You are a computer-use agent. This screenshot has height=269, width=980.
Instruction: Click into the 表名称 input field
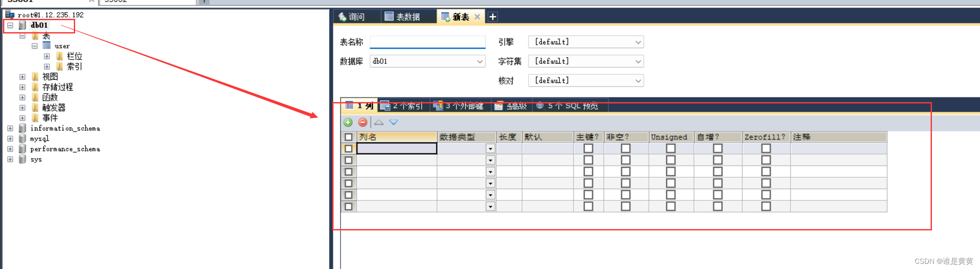(x=428, y=42)
